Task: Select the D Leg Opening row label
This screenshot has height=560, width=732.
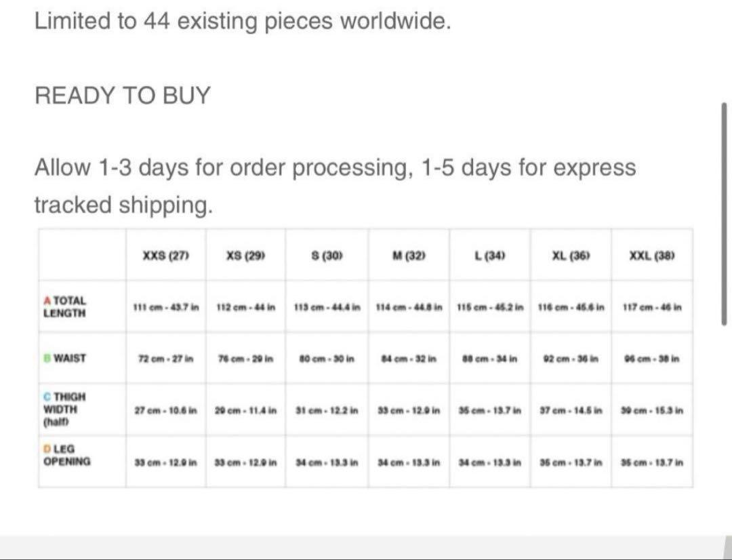Action: click(x=67, y=456)
